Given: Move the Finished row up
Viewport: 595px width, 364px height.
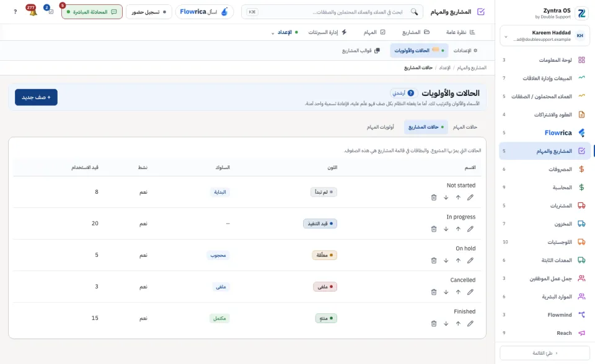Looking at the screenshot, I should 458,323.
